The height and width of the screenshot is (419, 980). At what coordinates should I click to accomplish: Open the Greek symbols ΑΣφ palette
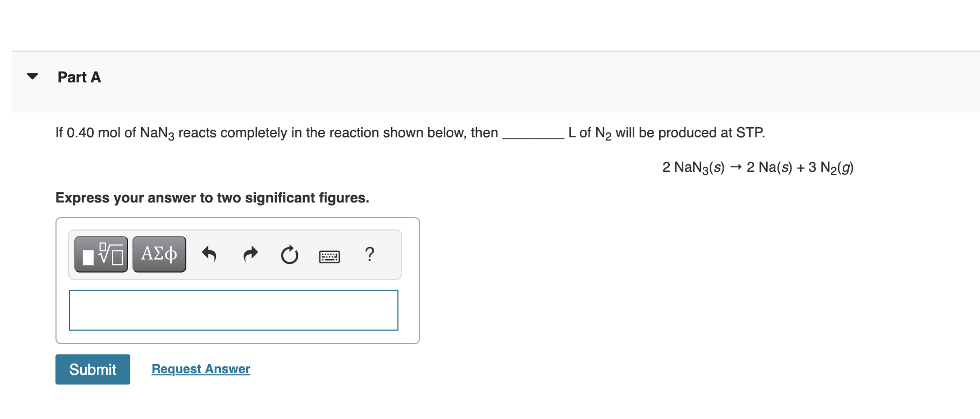159,254
